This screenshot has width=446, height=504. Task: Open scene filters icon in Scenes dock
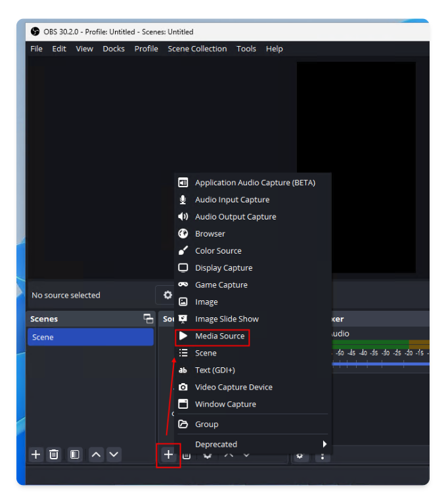74,455
